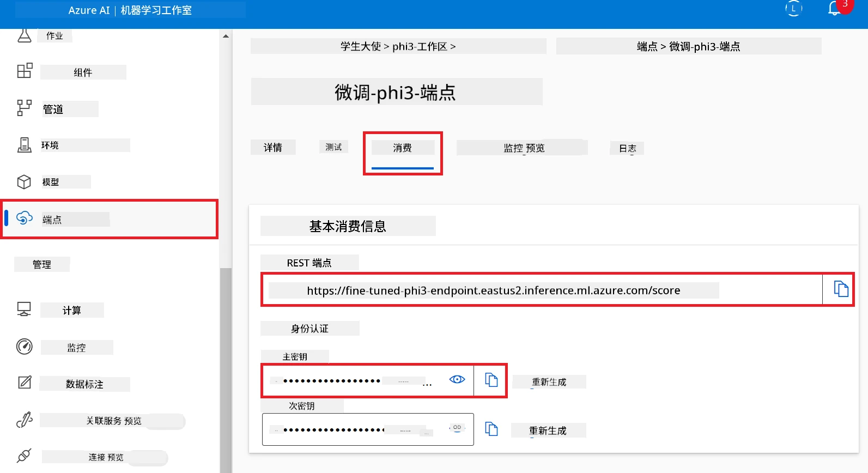Select 监控 label in sidebar
868x473 pixels.
tap(76, 348)
